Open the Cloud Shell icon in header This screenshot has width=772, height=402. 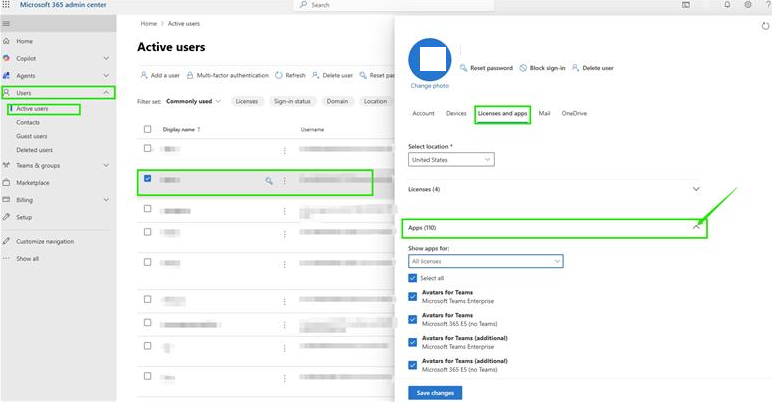686,4
